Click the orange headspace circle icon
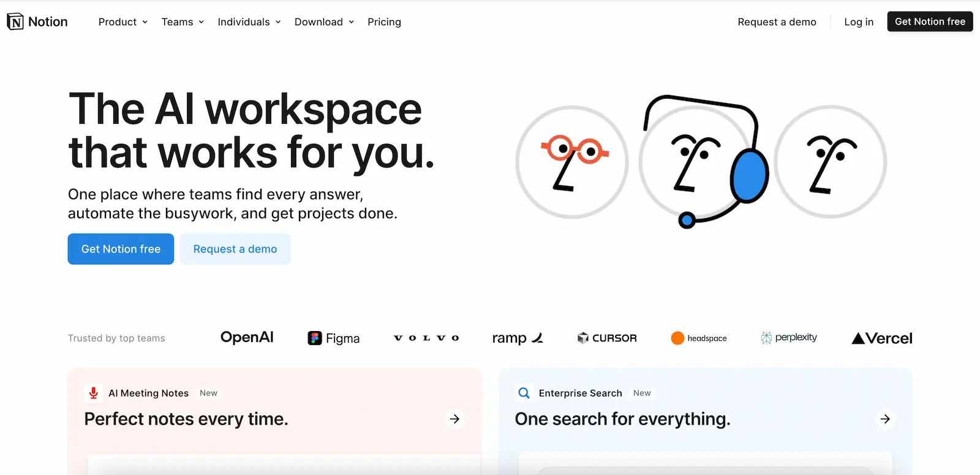The width and height of the screenshot is (980, 475). tap(677, 338)
